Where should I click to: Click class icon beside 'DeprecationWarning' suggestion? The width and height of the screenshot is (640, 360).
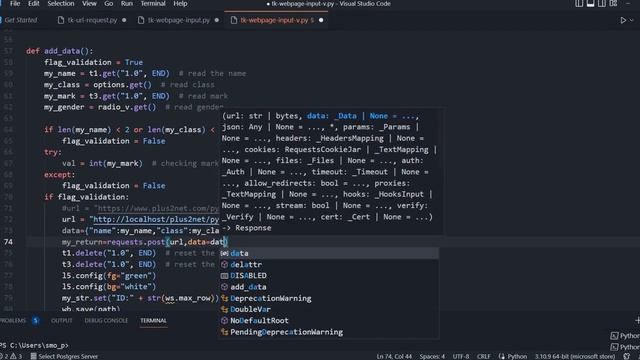(224, 298)
